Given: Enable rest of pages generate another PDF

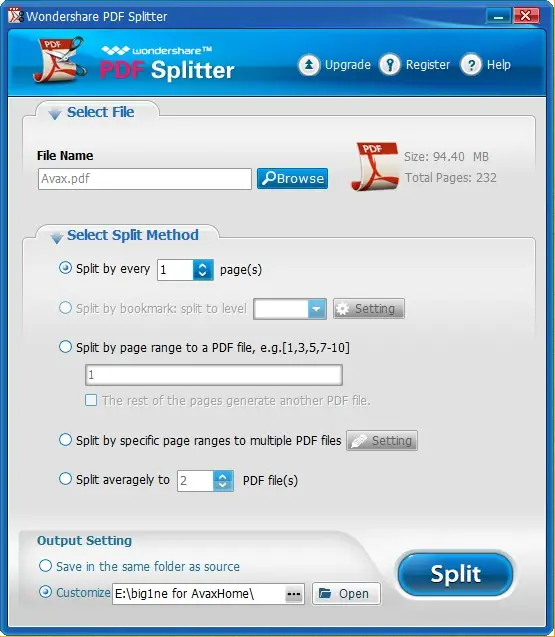Looking at the screenshot, I should pos(91,400).
